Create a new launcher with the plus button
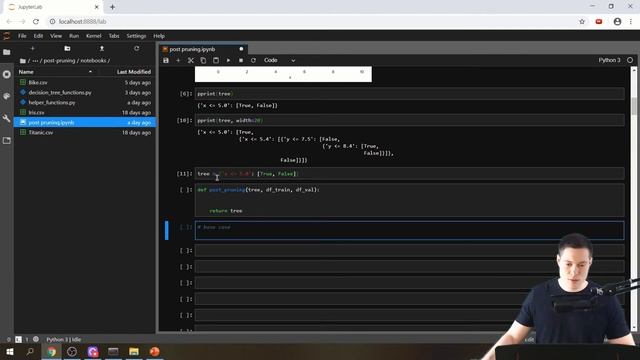640x360 pixels. (x=32, y=49)
